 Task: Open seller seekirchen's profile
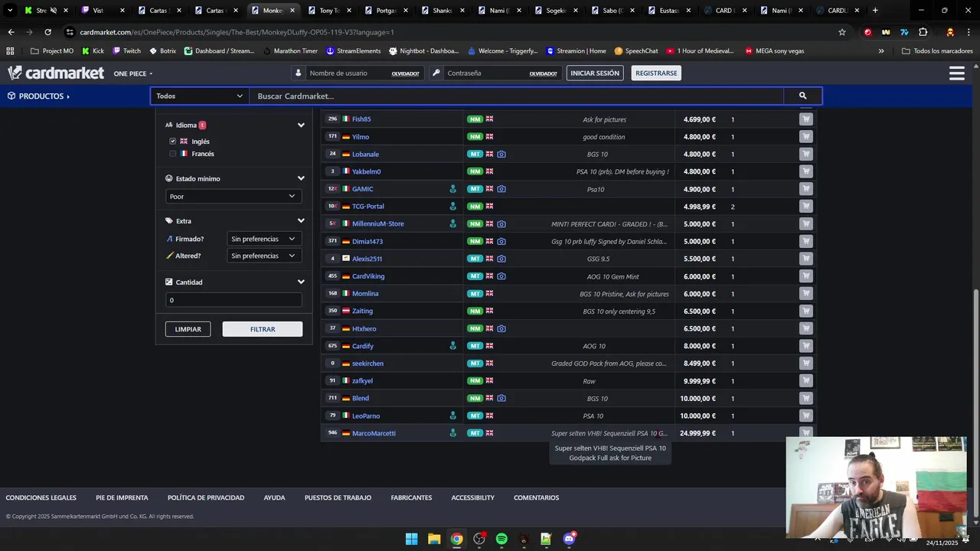pyautogui.click(x=367, y=364)
